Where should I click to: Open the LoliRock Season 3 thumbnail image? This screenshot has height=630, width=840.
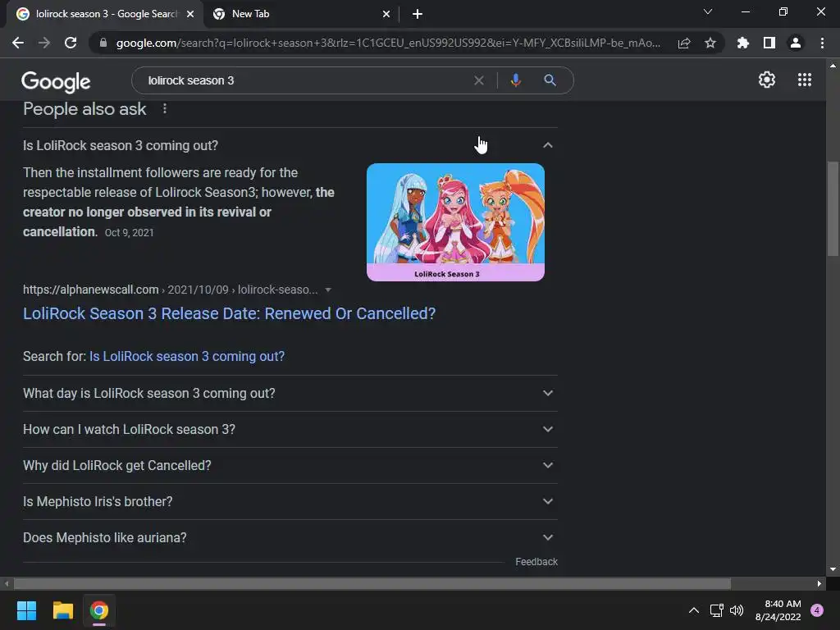pos(455,222)
